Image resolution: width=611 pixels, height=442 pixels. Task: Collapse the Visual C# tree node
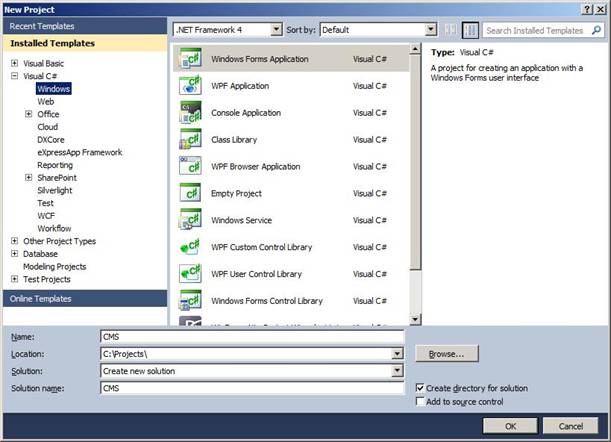(14, 76)
